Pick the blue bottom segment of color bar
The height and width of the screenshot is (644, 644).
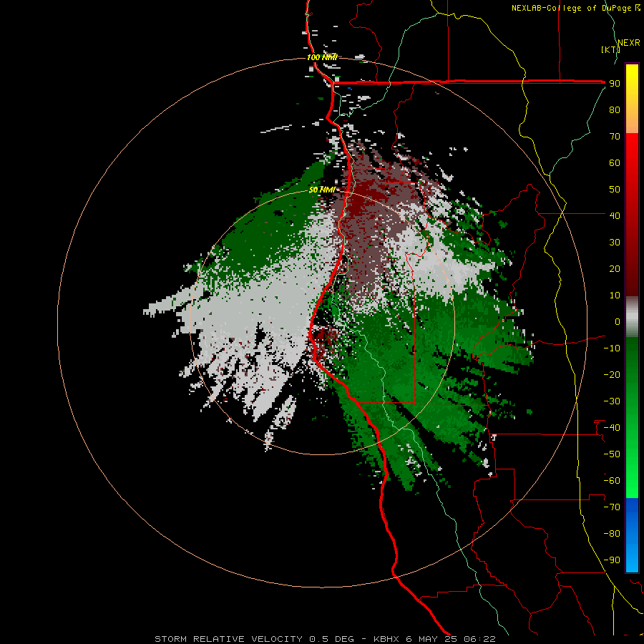[x=632, y=535]
